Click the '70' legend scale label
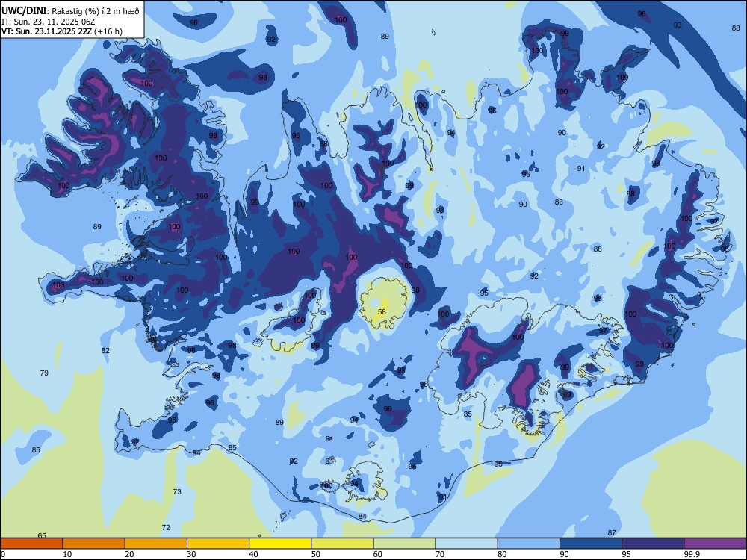Screen dimensions: 747x560 click(440, 554)
